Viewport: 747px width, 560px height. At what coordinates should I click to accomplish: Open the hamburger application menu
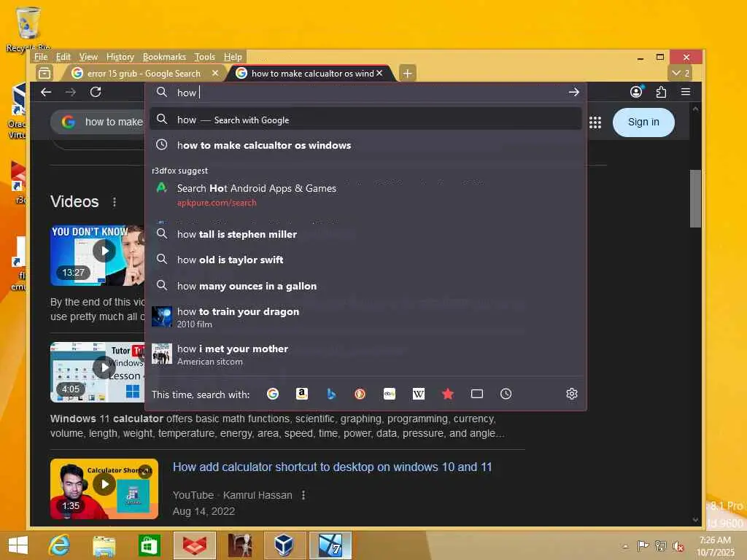(x=686, y=91)
